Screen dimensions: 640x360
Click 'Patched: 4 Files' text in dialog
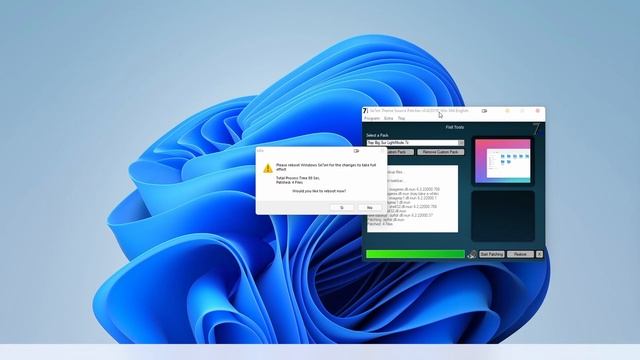coord(289,182)
